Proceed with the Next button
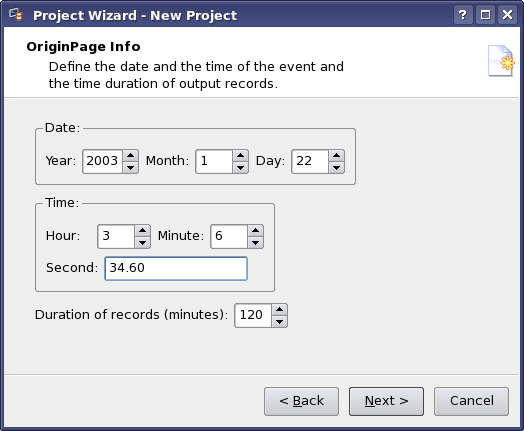 [386, 401]
